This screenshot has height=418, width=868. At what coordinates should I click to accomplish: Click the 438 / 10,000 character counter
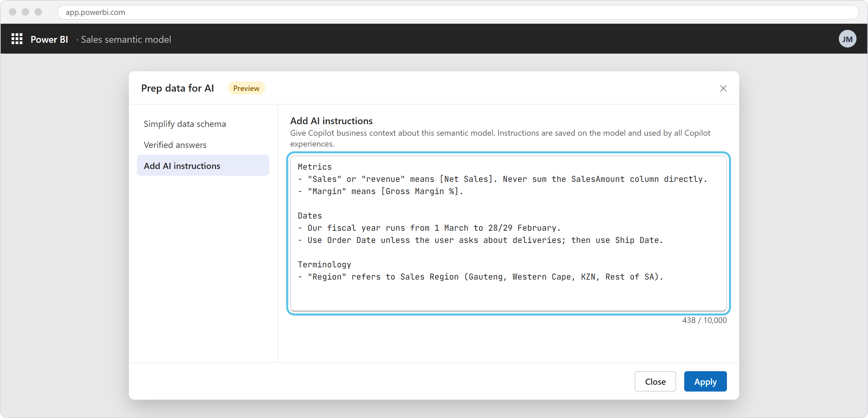[704, 320]
